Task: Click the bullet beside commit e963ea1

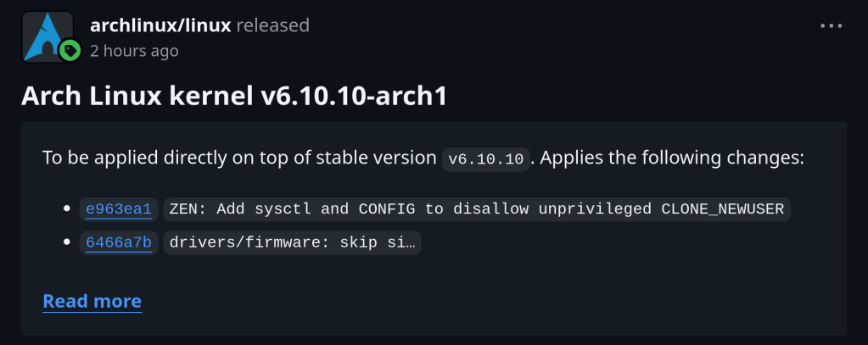Action: click(x=69, y=209)
